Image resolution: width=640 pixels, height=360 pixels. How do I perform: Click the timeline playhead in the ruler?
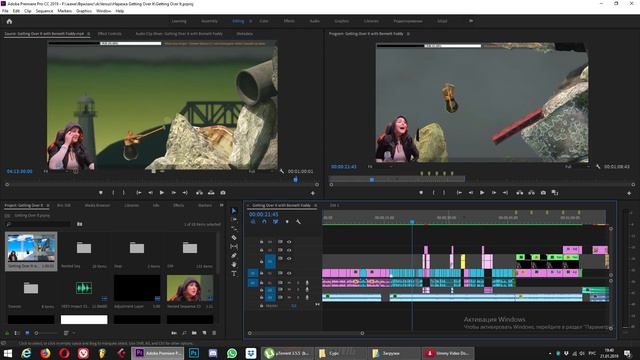pyautogui.click(x=412, y=221)
